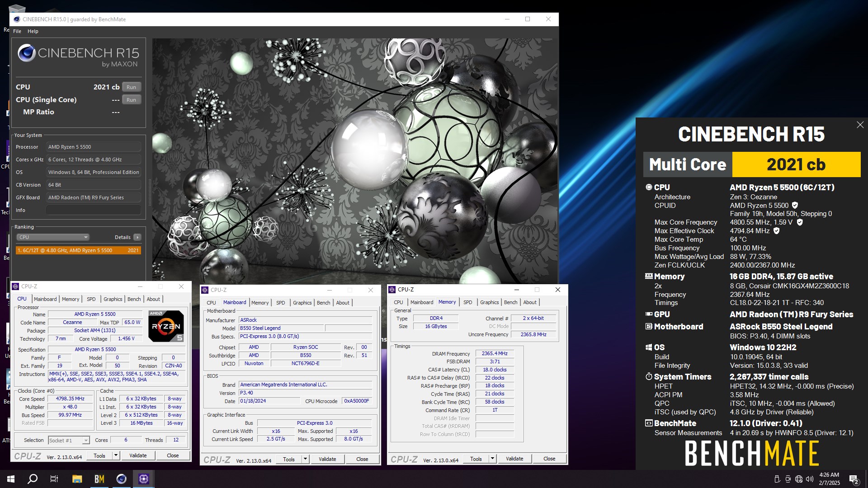Switch to SPD tab in CPU-Z CPU window

[x=91, y=299]
